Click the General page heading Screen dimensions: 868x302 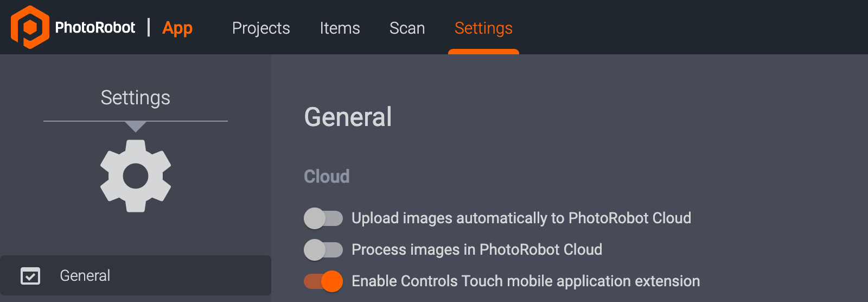(348, 117)
